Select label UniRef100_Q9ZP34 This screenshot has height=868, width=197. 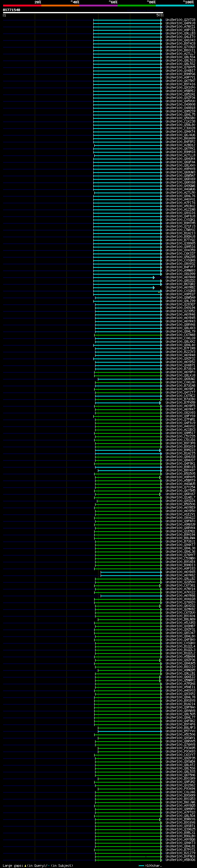click(x=180, y=98)
